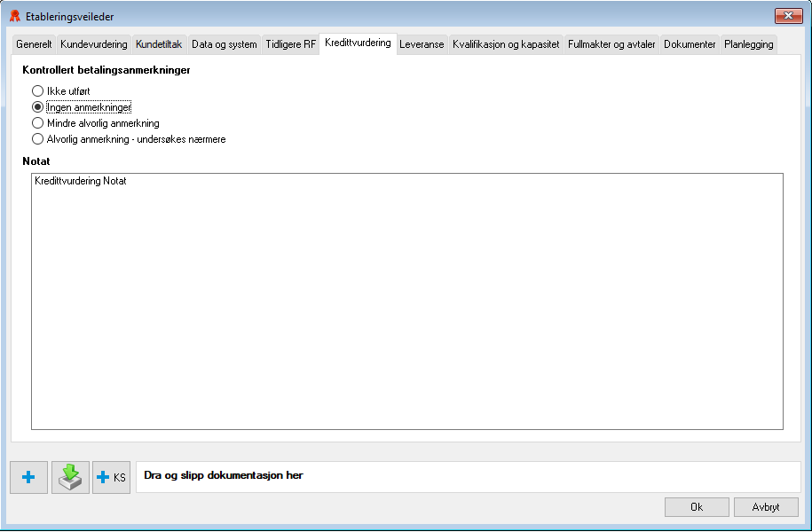The height and width of the screenshot is (532, 812).
Task: Click the Kontrollert betalingsanmerkninger heading
Action: pyautogui.click(x=106, y=70)
